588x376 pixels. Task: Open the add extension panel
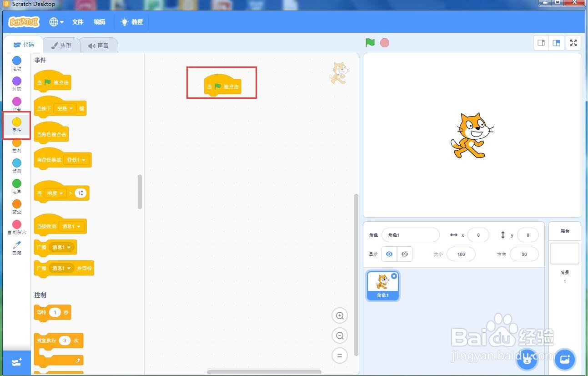[16, 362]
